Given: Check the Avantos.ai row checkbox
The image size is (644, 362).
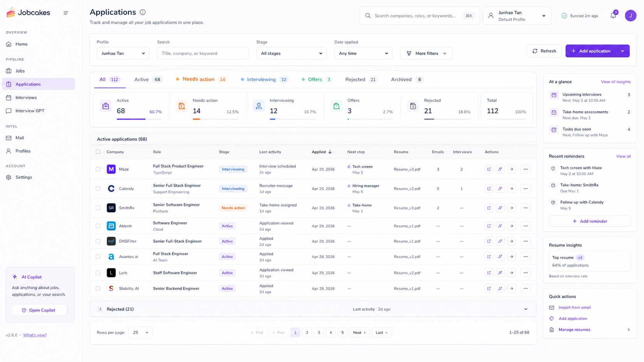Looking at the screenshot, I should [x=98, y=257].
